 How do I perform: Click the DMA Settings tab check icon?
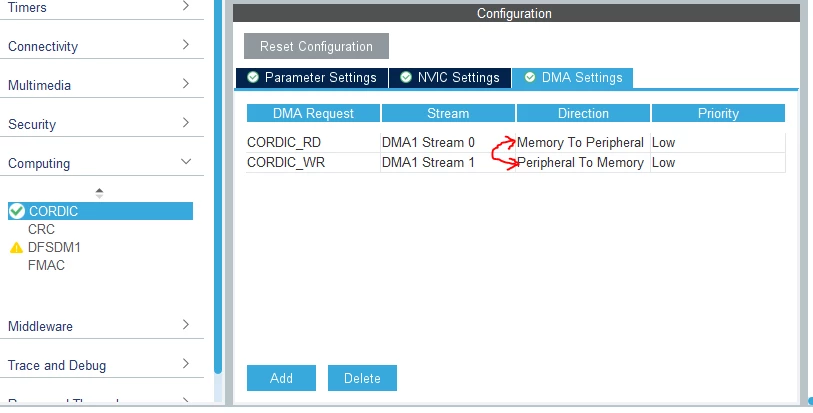529,77
